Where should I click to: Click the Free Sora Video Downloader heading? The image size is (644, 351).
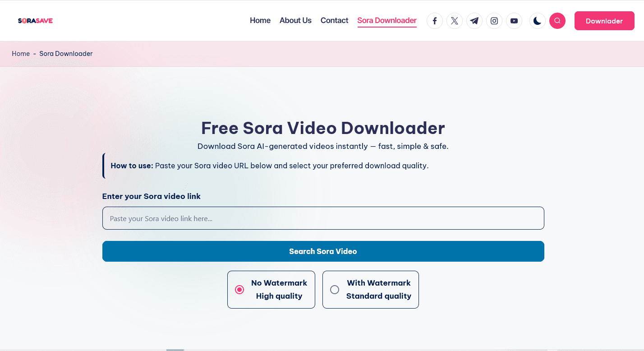[323, 128]
